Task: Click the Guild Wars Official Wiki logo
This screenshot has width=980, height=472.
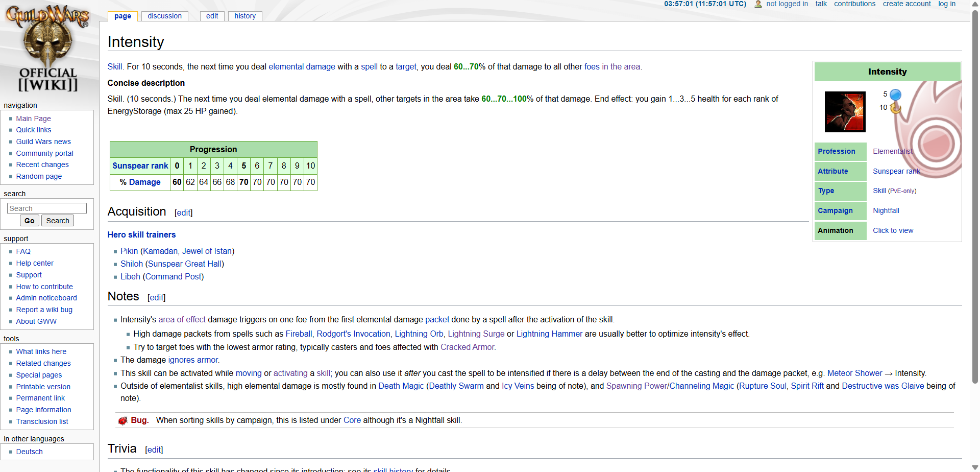Action: click(x=47, y=49)
